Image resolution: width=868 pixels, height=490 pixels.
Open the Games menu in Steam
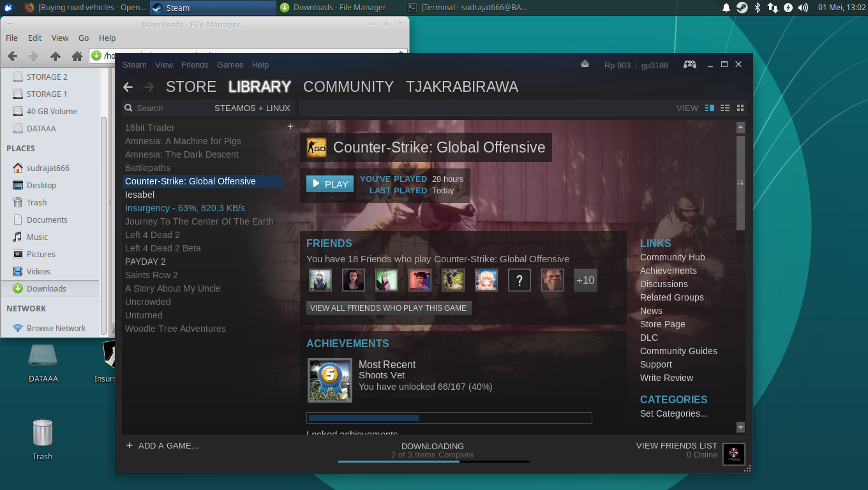click(230, 64)
